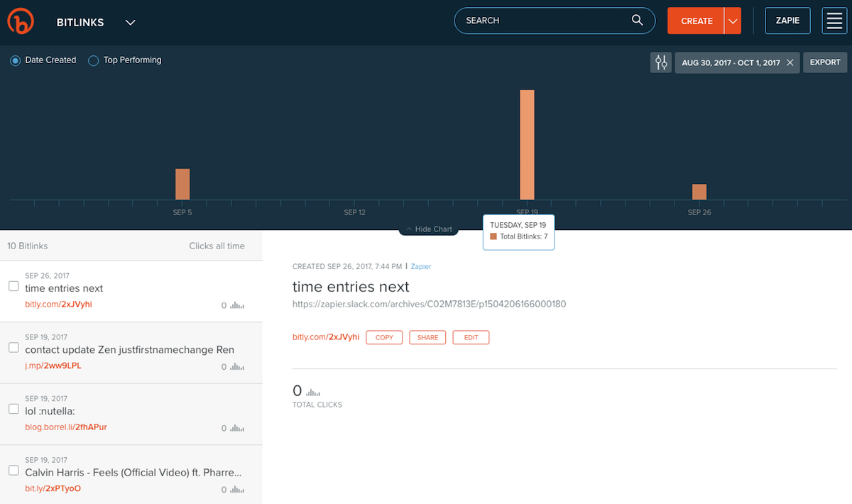Screen dimensions: 852x504
Task: Open the ZAPIE account menu
Action: click(787, 21)
